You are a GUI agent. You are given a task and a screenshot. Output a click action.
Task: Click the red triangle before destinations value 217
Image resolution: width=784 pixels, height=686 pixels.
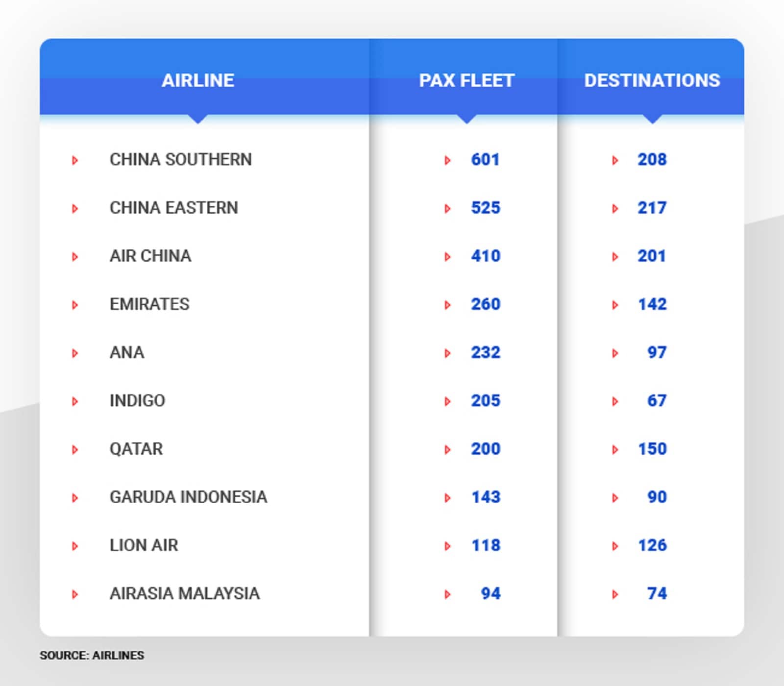(615, 209)
